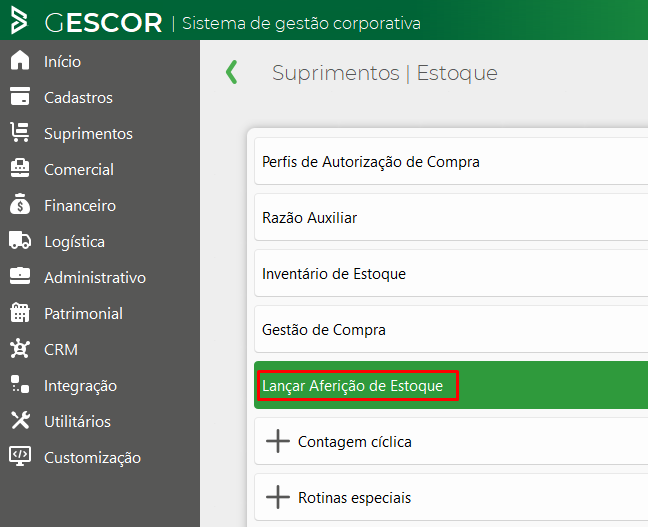Screen dimensions: 648x527
Task: Click the Patrimonial building icon
Action: (20, 313)
